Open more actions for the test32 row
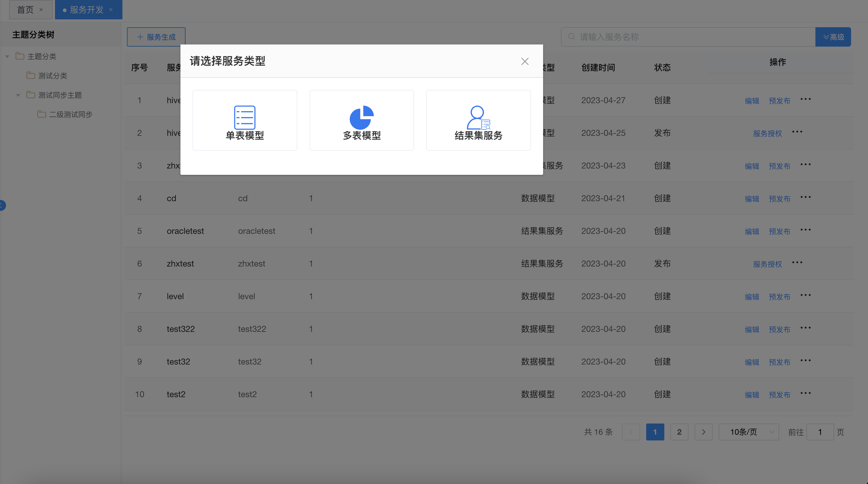 coord(806,361)
